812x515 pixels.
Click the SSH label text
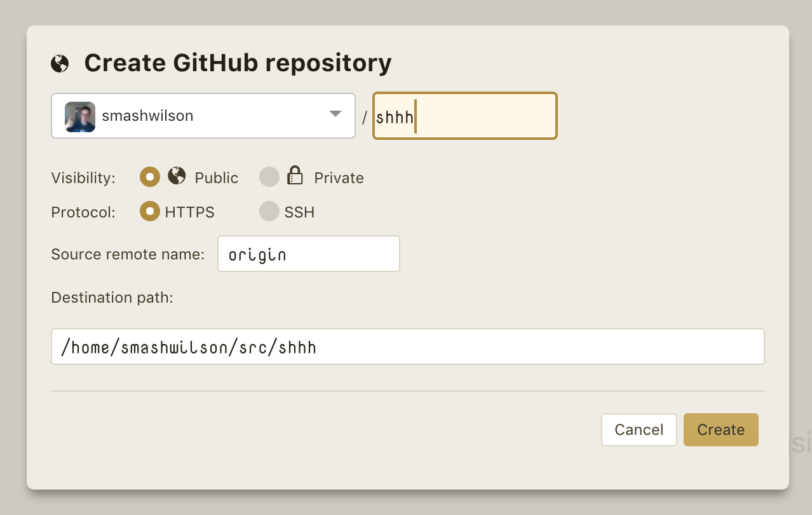pyautogui.click(x=299, y=212)
